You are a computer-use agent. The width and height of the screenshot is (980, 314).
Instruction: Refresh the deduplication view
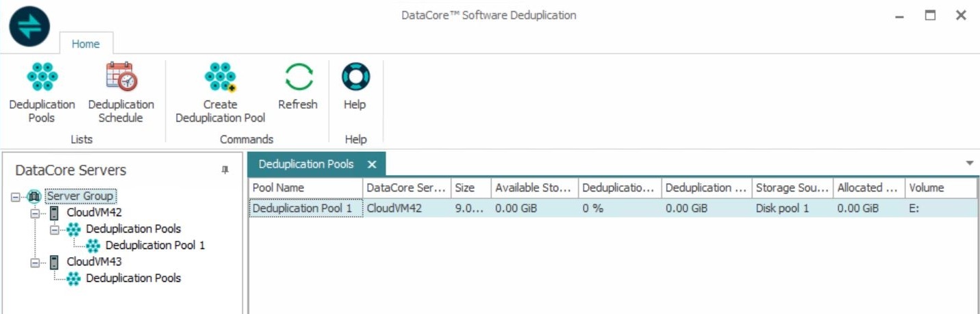(x=298, y=77)
